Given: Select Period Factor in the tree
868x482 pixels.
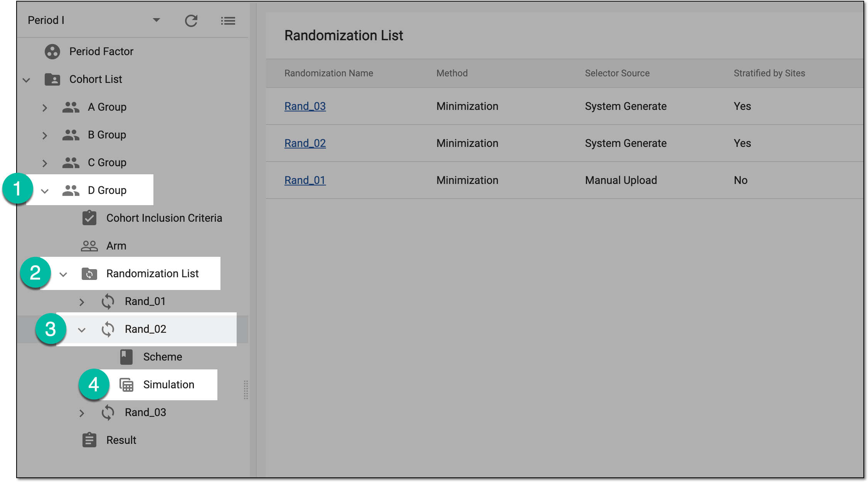Looking at the screenshot, I should click(x=101, y=51).
